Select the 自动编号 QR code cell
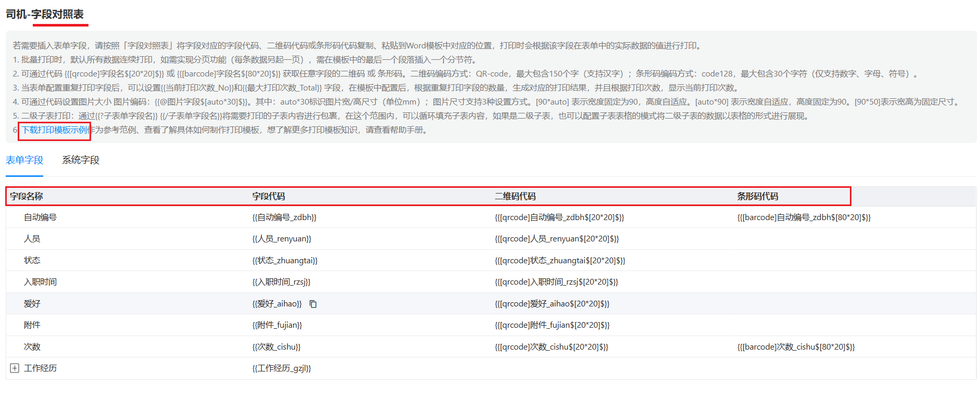 pos(559,217)
